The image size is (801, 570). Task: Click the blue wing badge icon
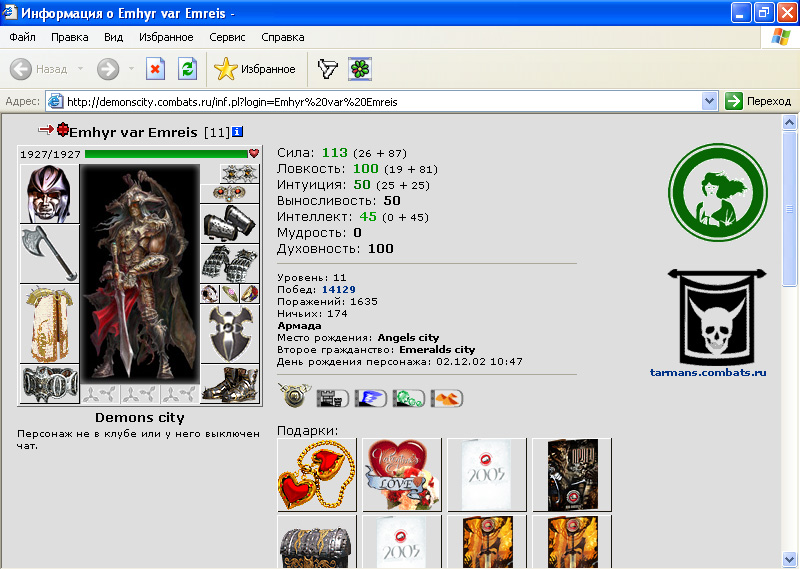click(x=371, y=398)
